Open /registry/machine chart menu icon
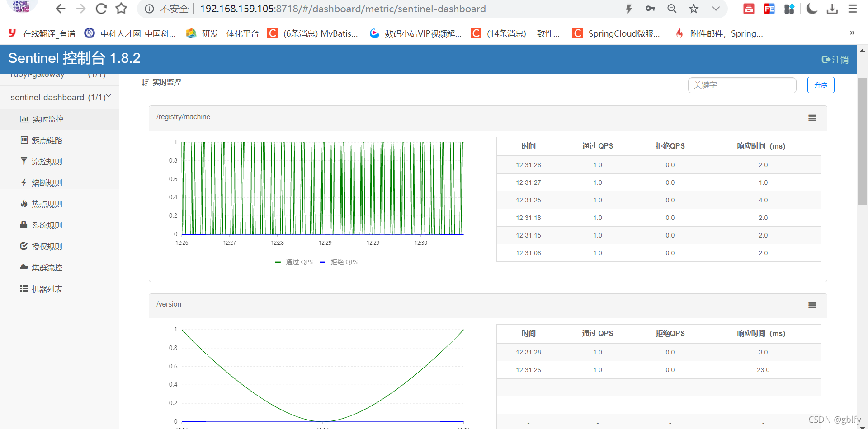868x429 pixels. tap(812, 117)
